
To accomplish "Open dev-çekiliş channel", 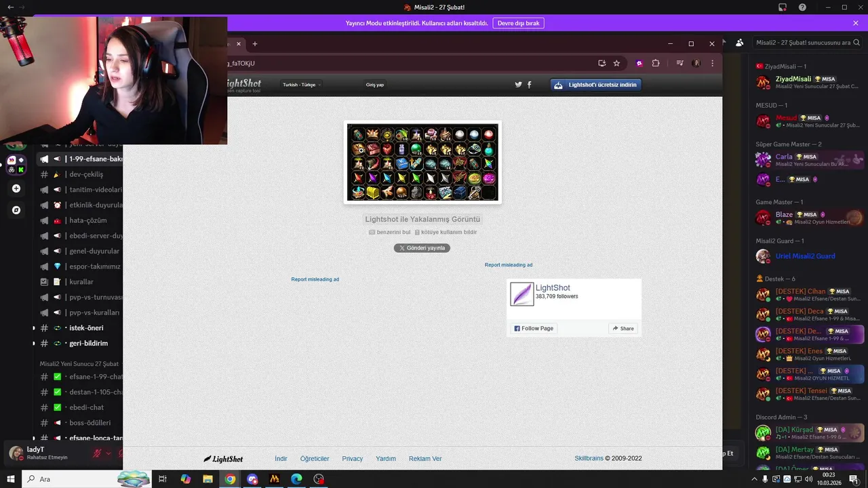I will (80, 174).
